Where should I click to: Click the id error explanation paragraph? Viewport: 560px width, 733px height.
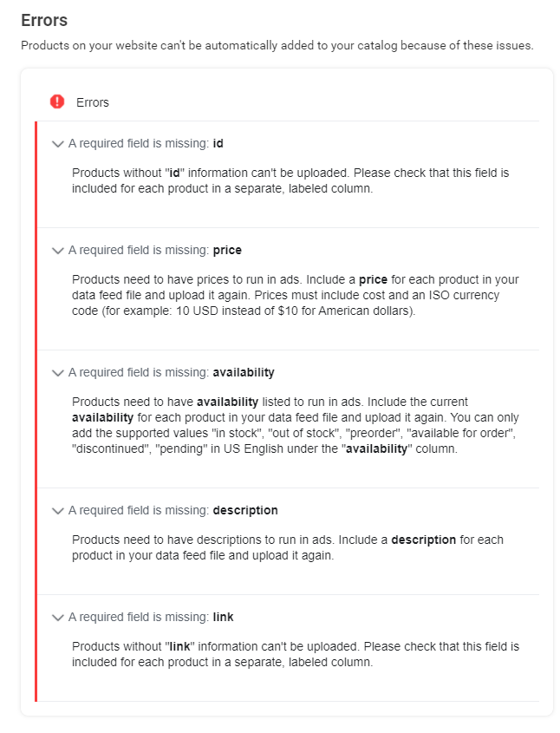[290, 180]
